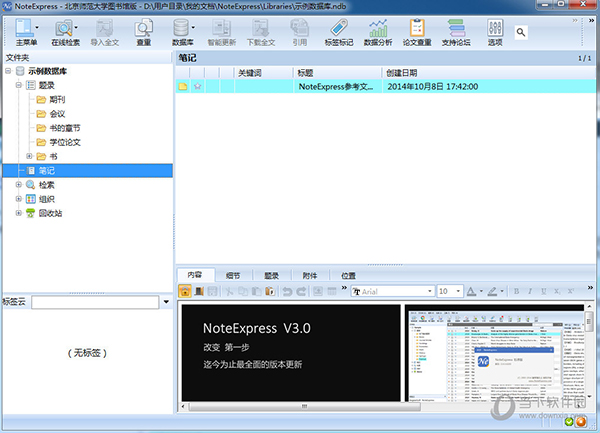
Task: Open 论文查重 paper plagiarism check
Action: click(x=417, y=32)
